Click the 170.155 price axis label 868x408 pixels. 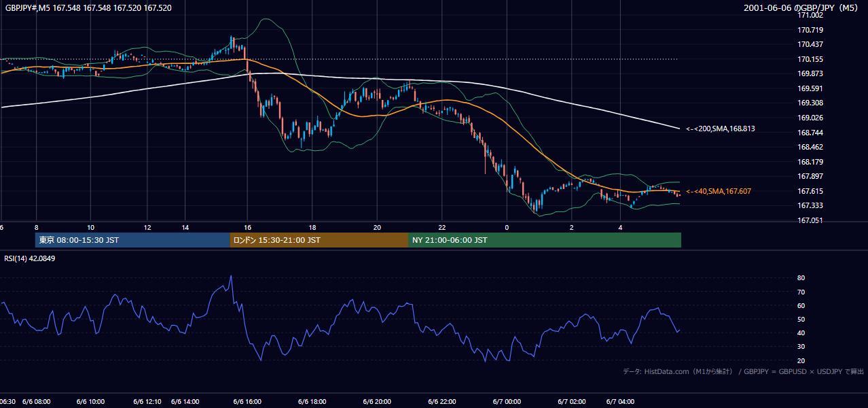pos(810,59)
